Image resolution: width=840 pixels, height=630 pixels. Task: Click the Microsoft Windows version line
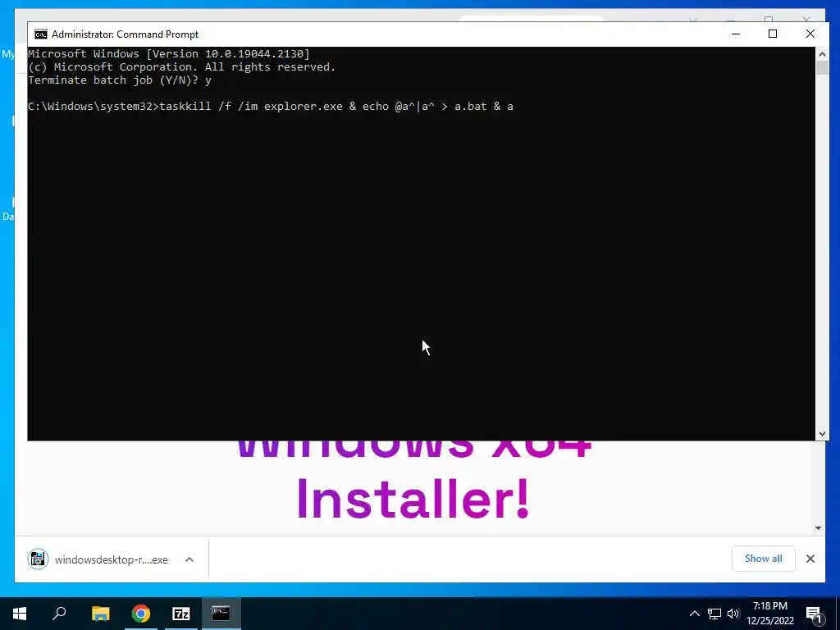169,53
